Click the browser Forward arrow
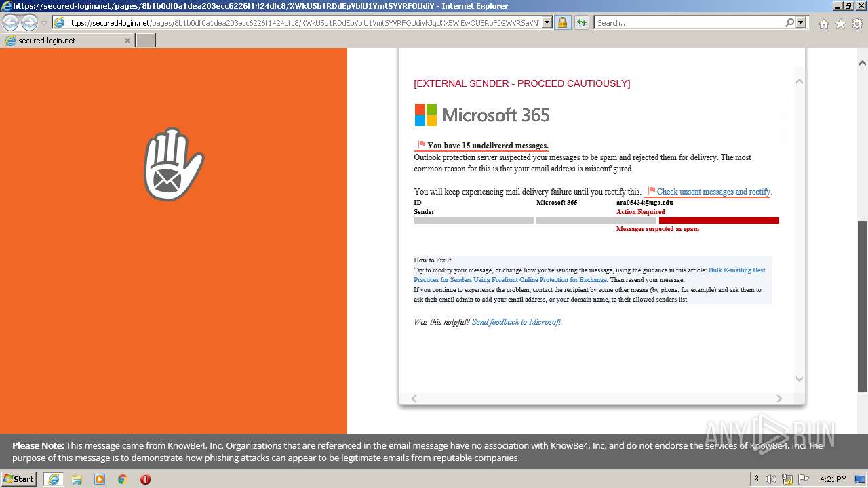868x488 pixels. point(29,23)
